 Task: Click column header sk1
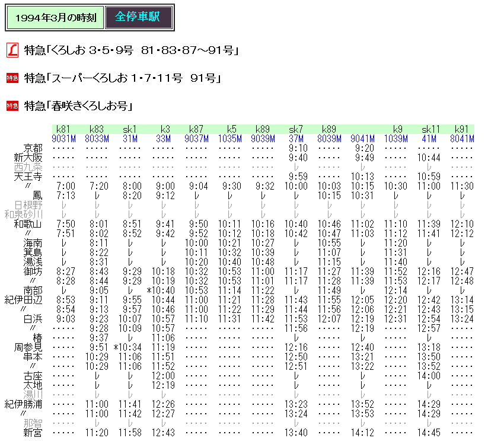tap(130, 129)
